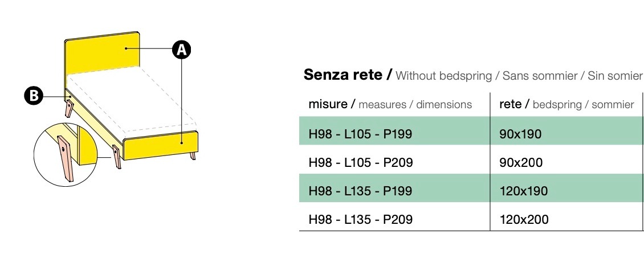This screenshot has height=254, width=644.
Task: Click the yellow headboard panel
Action: (104, 53)
